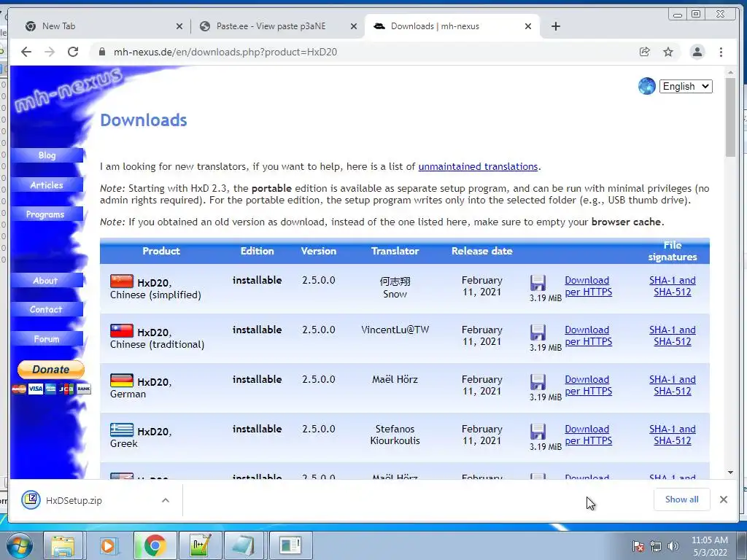Viewport: 747px width, 560px height.
Task: Open Windows Start menu
Action: 19,545
